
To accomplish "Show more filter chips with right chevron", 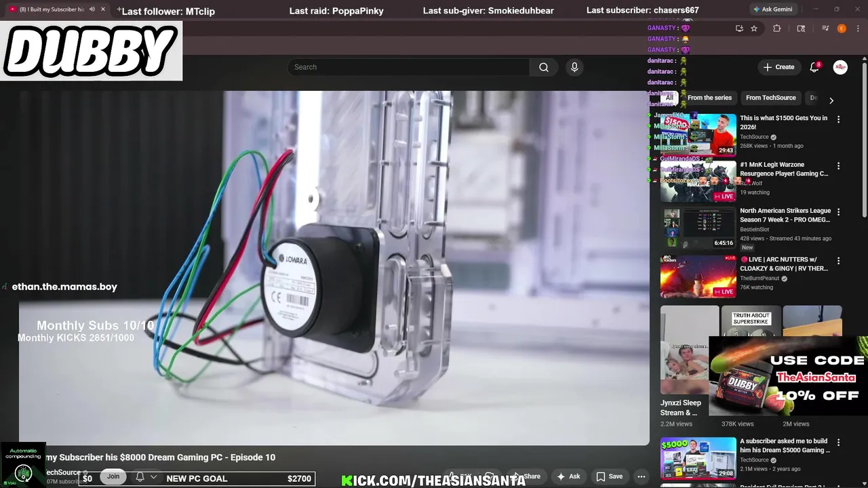I will click(831, 100).
